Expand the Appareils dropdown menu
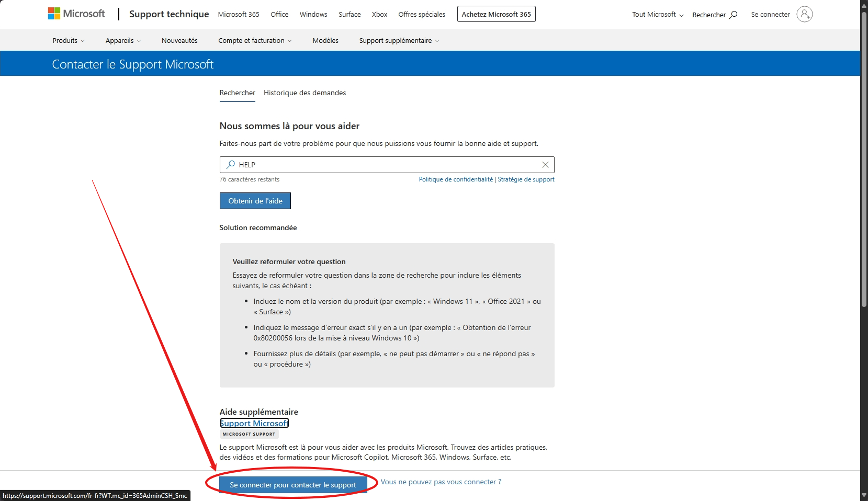 (x=123, y=40)
